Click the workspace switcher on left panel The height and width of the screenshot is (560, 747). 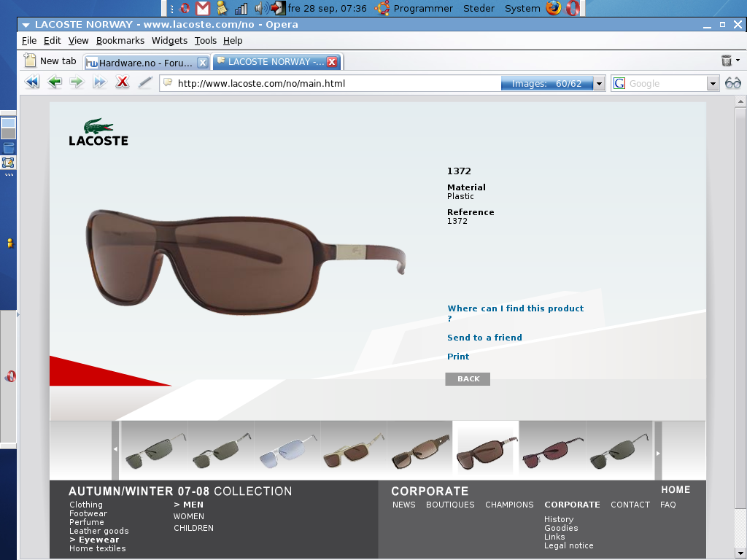click(8, 128)
